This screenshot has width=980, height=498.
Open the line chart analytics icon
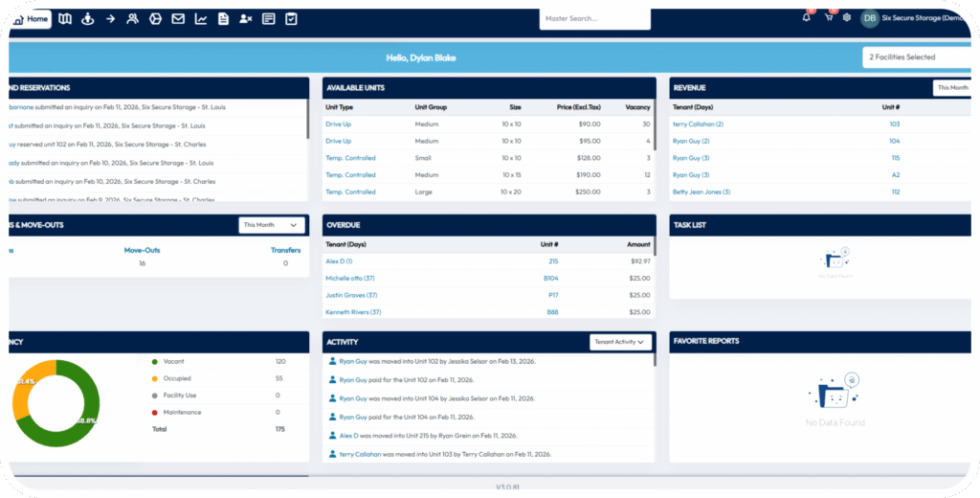(201, 19)
